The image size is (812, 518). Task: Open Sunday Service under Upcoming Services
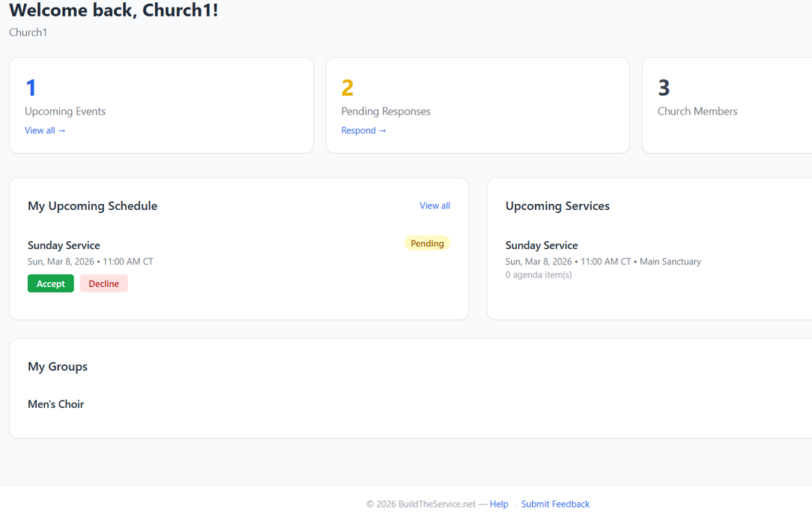coord(542,245)
